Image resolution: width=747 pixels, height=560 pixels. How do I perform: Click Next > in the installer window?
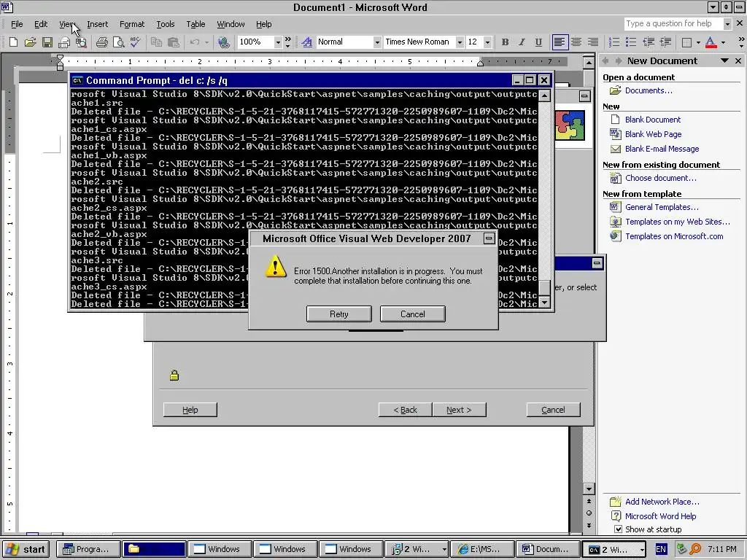459,410
